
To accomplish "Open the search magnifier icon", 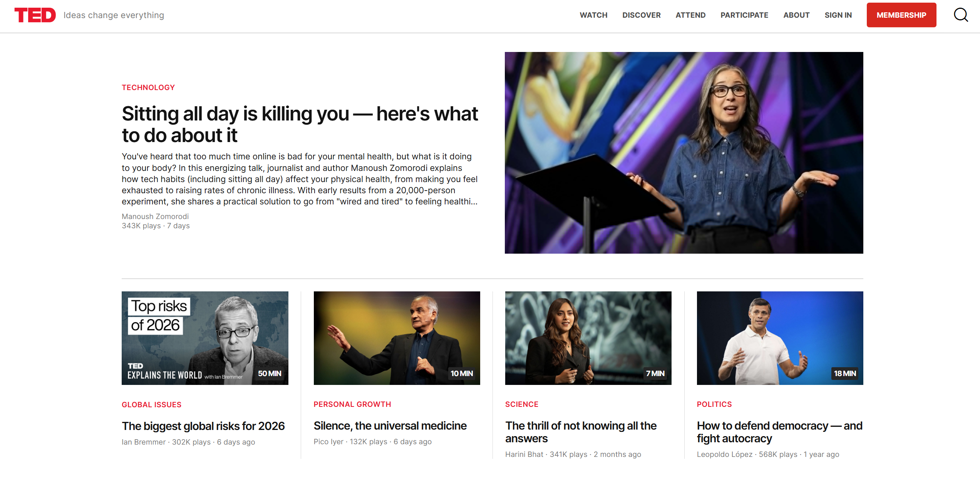I will coord(960,15).
